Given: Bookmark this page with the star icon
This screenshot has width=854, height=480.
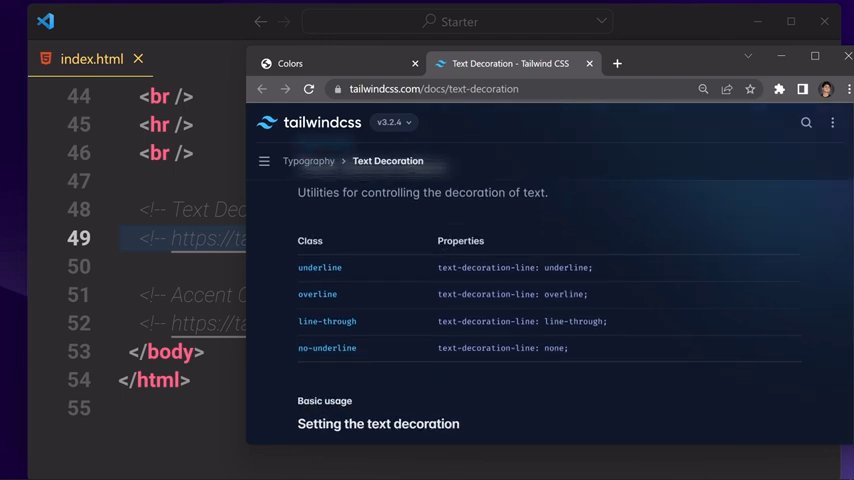Looking at the screenshot, I should pos(750,89).
